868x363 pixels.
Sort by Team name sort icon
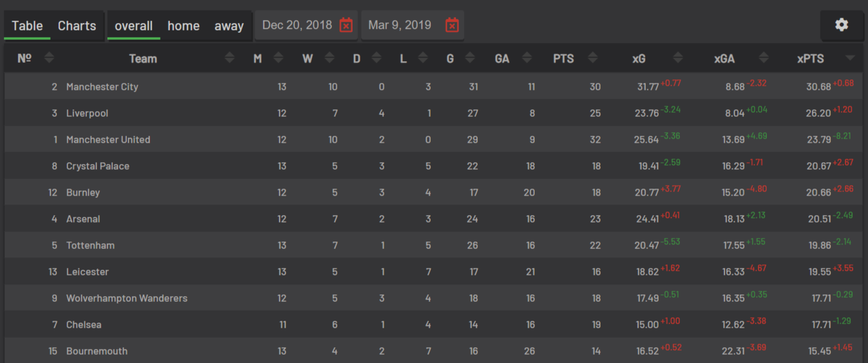[x=230, y=58]
